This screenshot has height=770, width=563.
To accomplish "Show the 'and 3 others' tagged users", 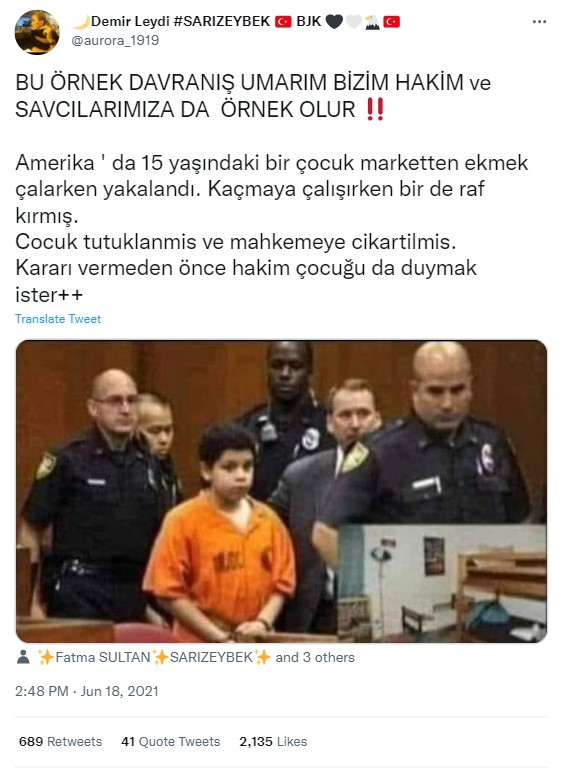I will pyautogui.click(x=315, y=657).
